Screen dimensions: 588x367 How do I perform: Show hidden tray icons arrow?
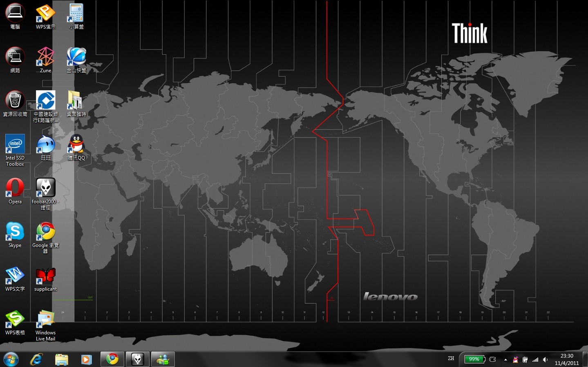click(x=505, y=360)
